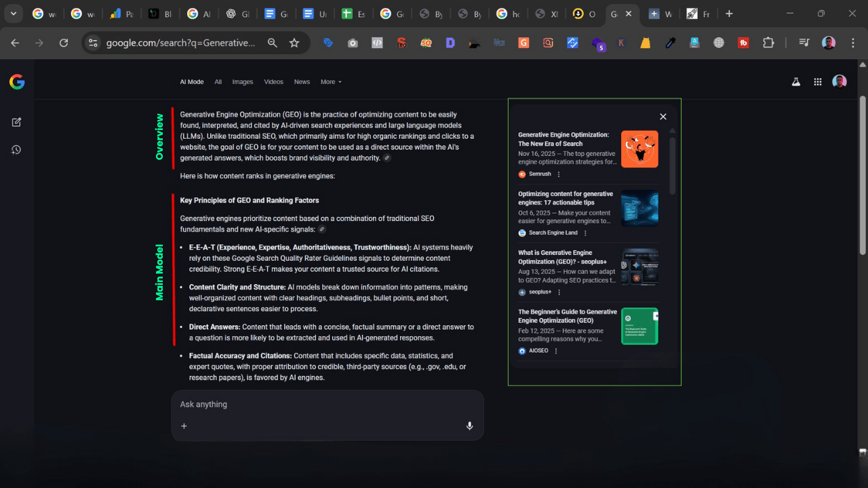
Task: Open AI Mode history via the clock icon
Action: 16,150
